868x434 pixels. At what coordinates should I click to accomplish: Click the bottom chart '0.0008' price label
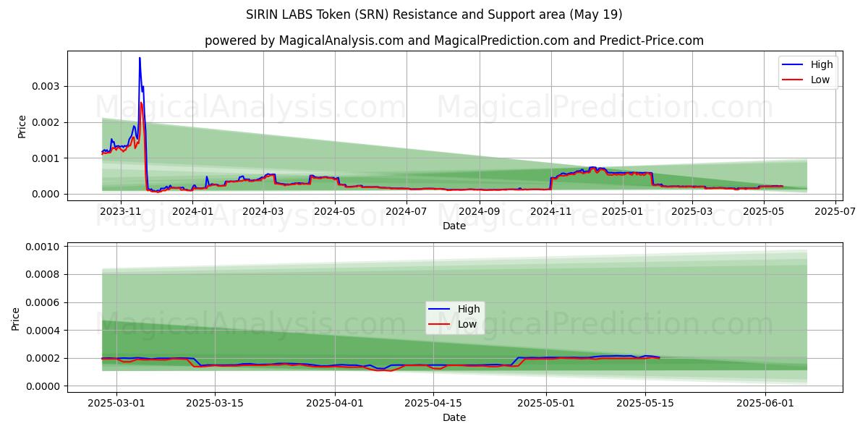(44, 275)
